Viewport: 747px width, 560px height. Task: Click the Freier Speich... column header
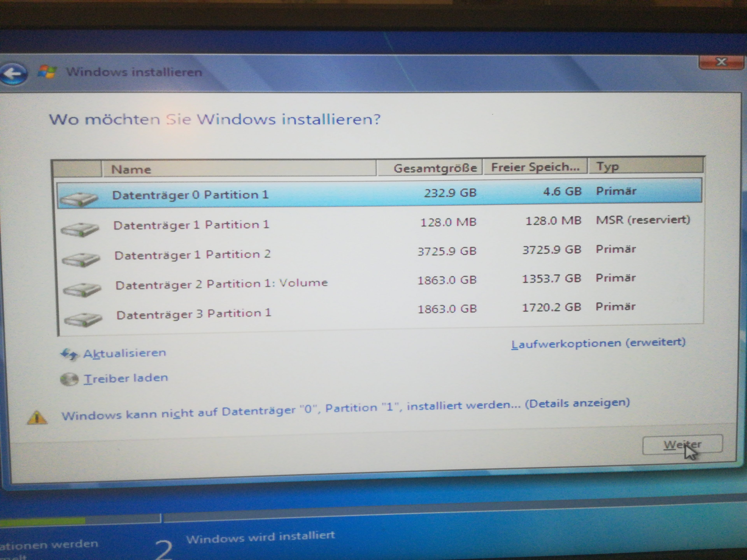point(535,167)
